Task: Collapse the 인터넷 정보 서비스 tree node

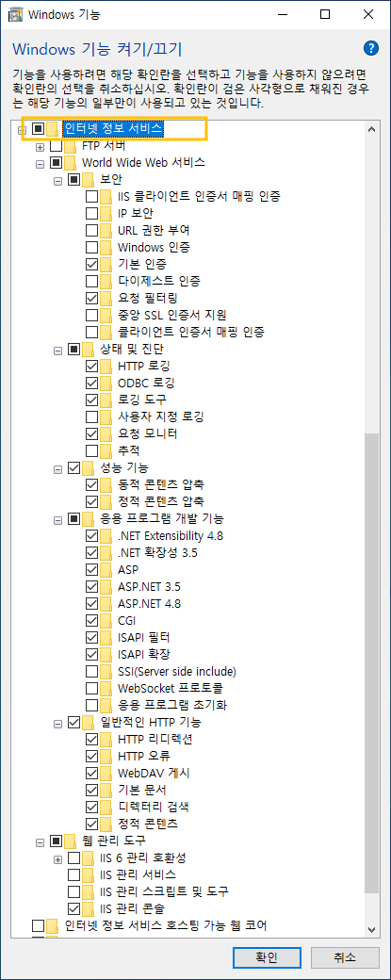Action: pyautogui.click(x=22, y=130)
